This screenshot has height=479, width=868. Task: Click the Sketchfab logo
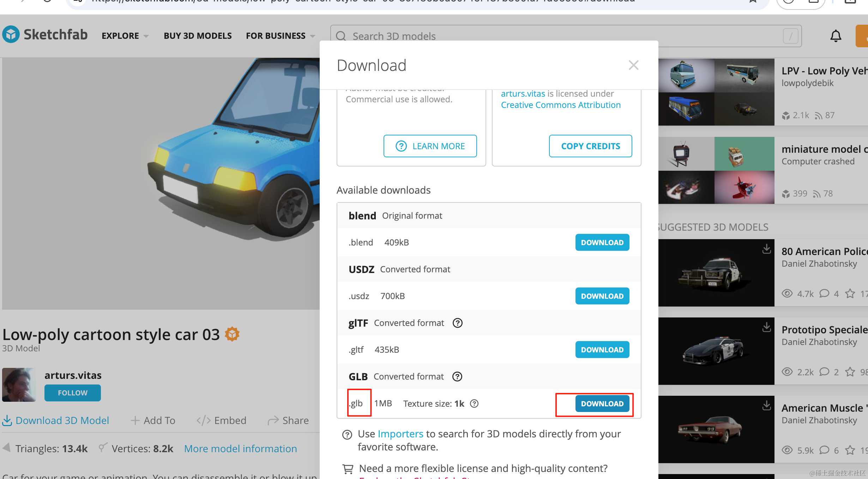click(x=45, y=35)
